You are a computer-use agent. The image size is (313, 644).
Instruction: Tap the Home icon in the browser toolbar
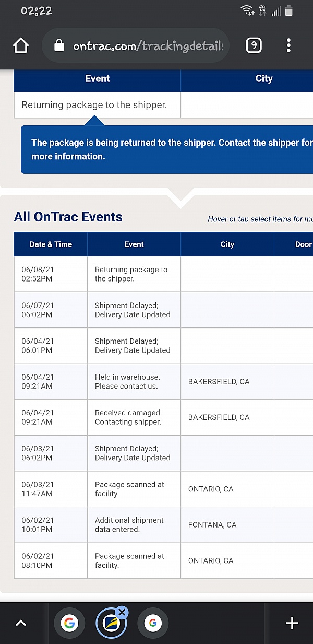point(21,45)
